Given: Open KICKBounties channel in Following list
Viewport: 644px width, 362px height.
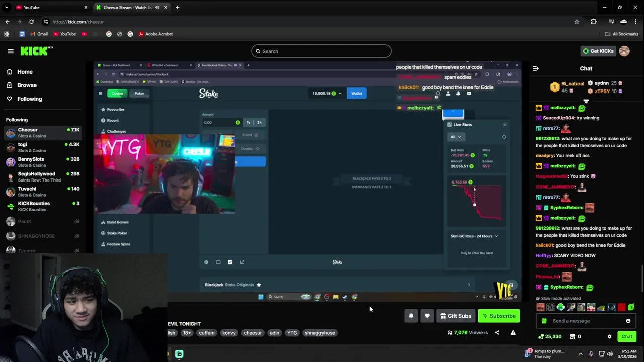Looking at the screenshot, I should click(x=43, y=206).
